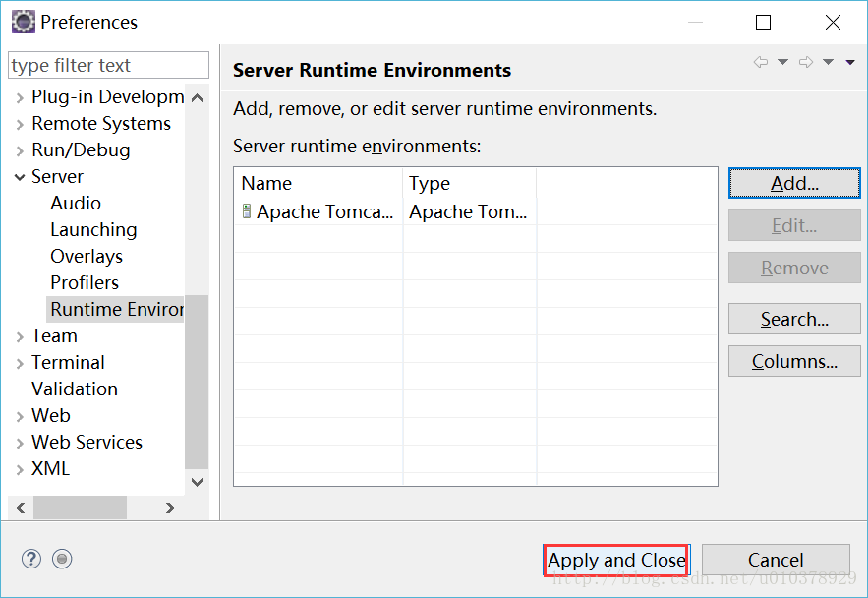Open the Columns... dialog button

point(794,361)
